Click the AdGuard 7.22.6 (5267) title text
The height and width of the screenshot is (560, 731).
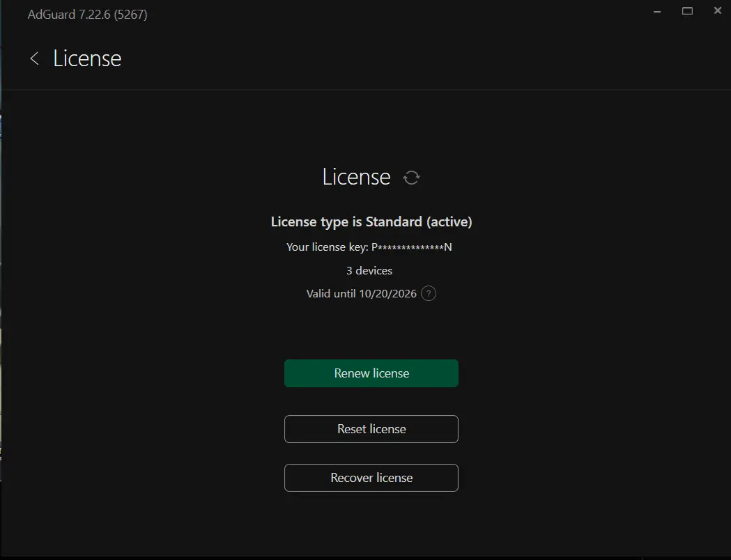point(88,15)
